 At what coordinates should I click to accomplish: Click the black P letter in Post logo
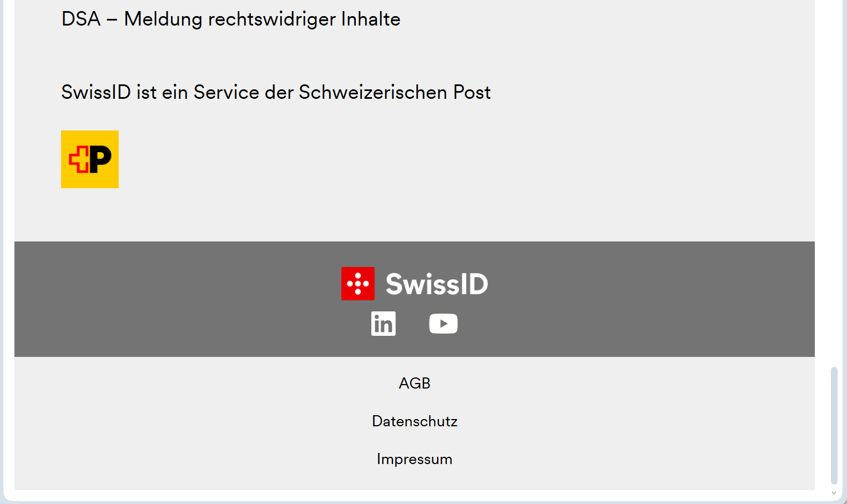(101, 159)
